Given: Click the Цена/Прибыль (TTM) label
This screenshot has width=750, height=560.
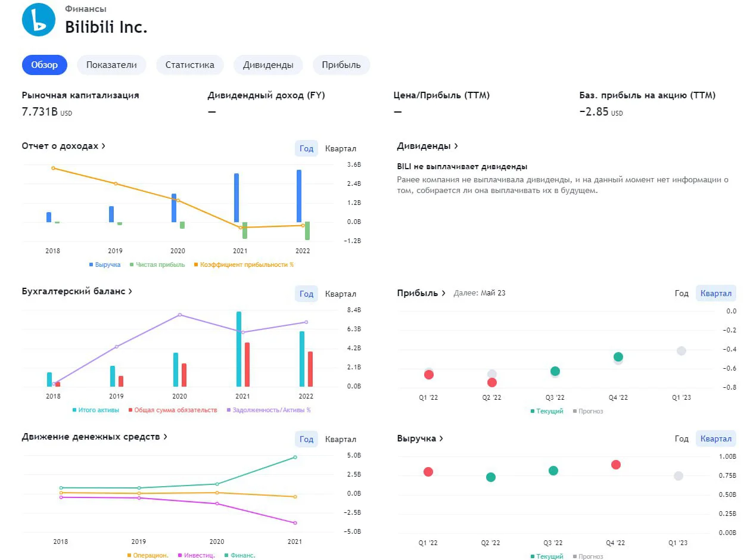Looking at the screenshot, I should (441, 95).
